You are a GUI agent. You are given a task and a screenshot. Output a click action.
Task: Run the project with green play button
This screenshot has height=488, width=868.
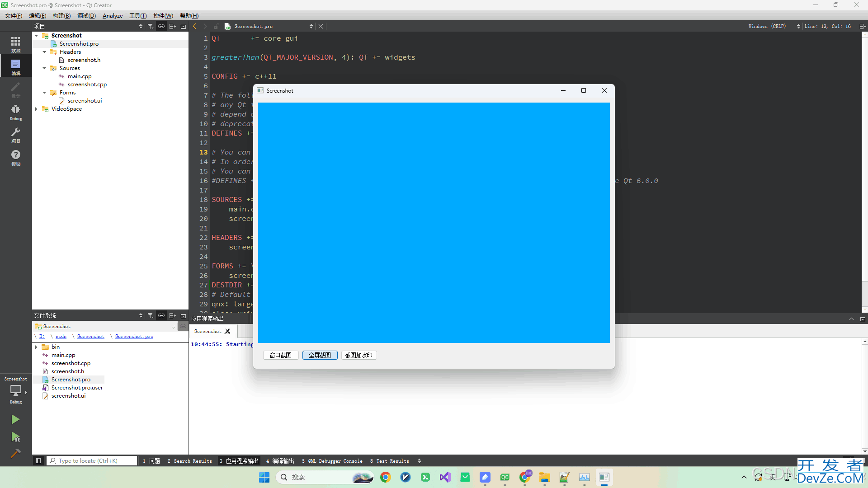click(x=15, y=419)
